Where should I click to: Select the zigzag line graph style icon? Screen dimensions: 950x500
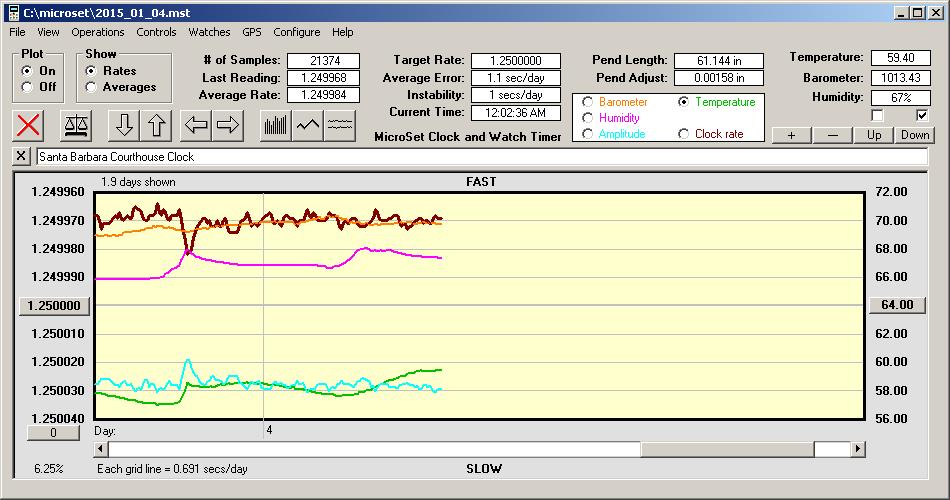pos(308,126)
